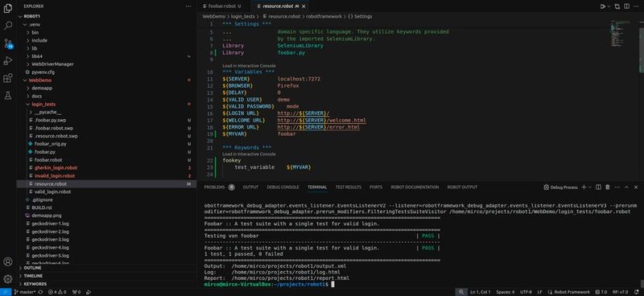Open the DEBUG CONSOLE panel tab
The height and width of the screenshot is (296, 644).
tap(283, 187)
